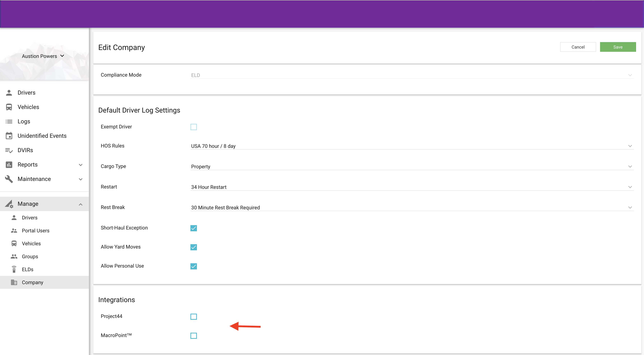Open the Austion Powers account dropdown
This screenshot has width=644, height=355.
coord(43,56)
